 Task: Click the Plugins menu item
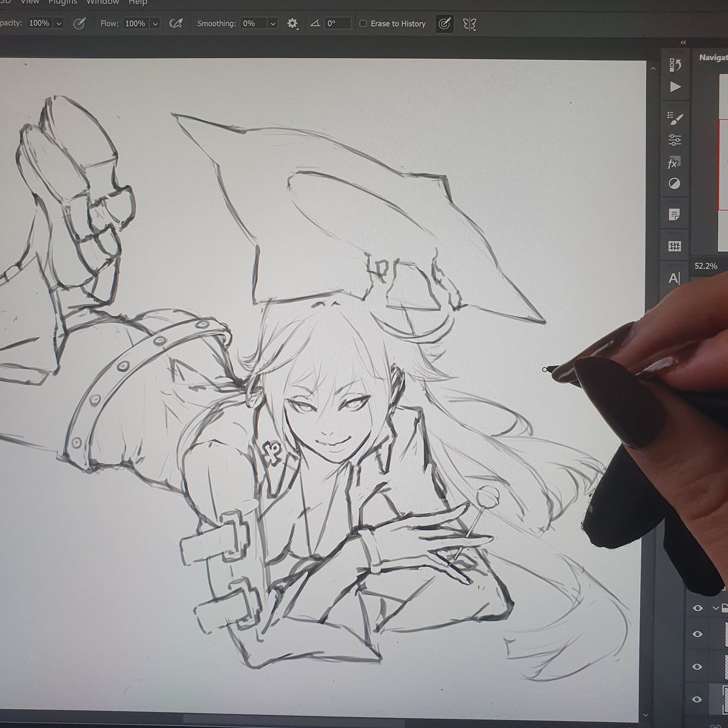[62, 2]
